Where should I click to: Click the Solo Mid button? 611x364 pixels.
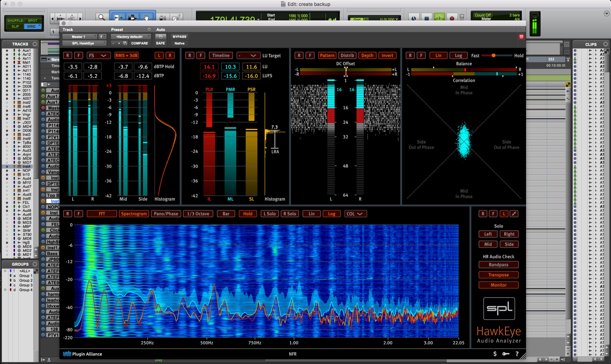pos(488,244)
